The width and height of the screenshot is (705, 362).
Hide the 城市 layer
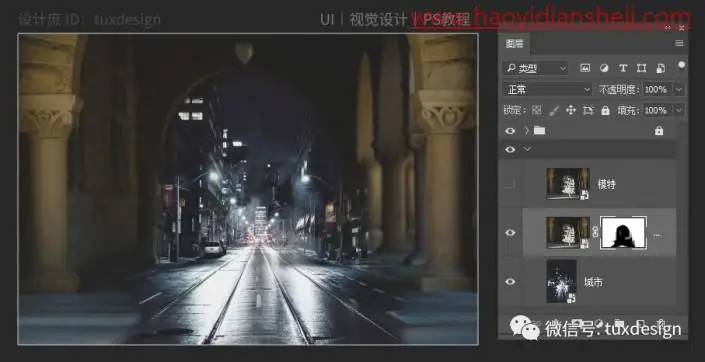pyautogui.click(x=510, y=282)
